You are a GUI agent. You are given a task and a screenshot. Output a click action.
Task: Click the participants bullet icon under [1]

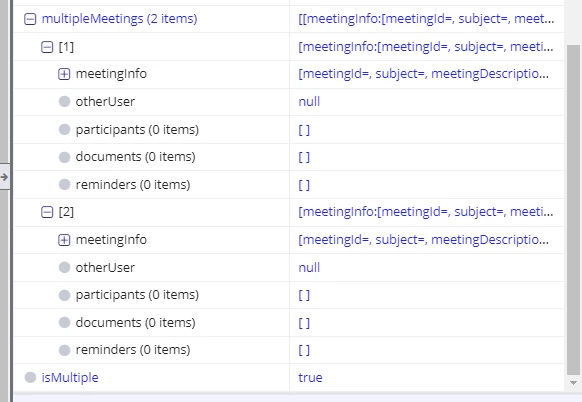(65, 129)
